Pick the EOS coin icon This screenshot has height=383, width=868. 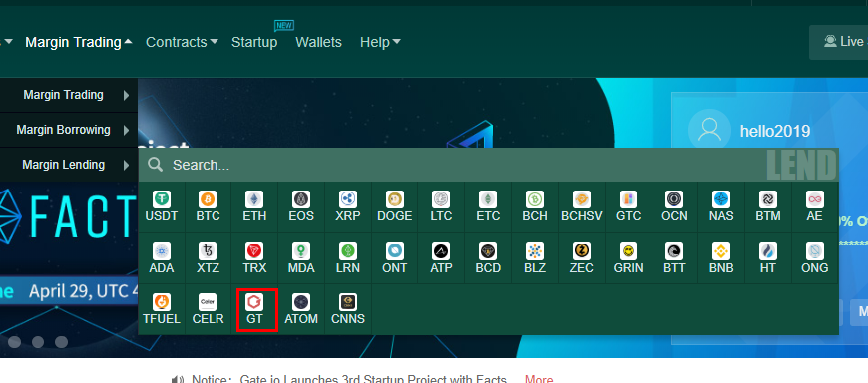pyautogui.click(x=301, y=199)
